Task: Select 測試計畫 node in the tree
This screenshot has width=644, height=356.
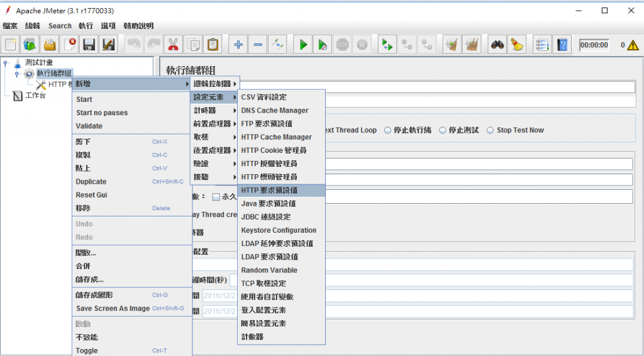Action: [38, 63]
